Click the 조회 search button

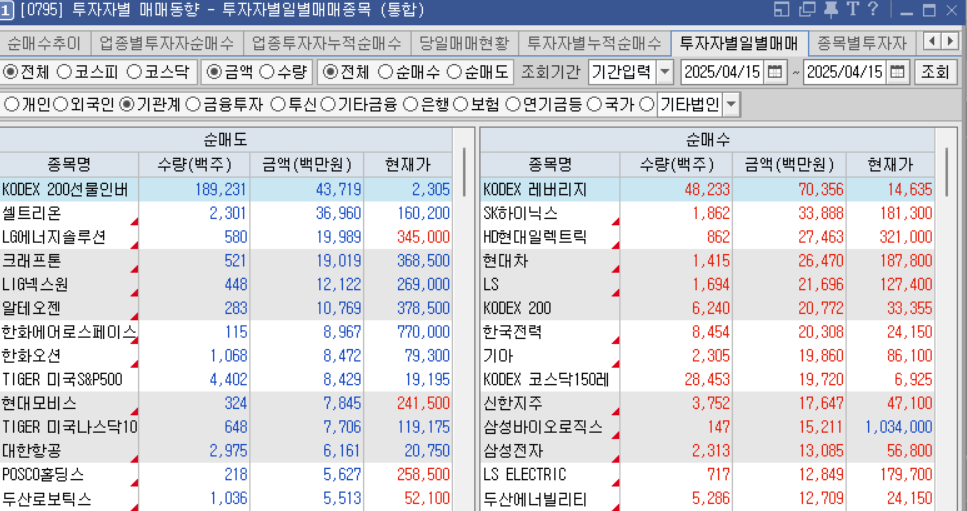[x=934, y=72]
